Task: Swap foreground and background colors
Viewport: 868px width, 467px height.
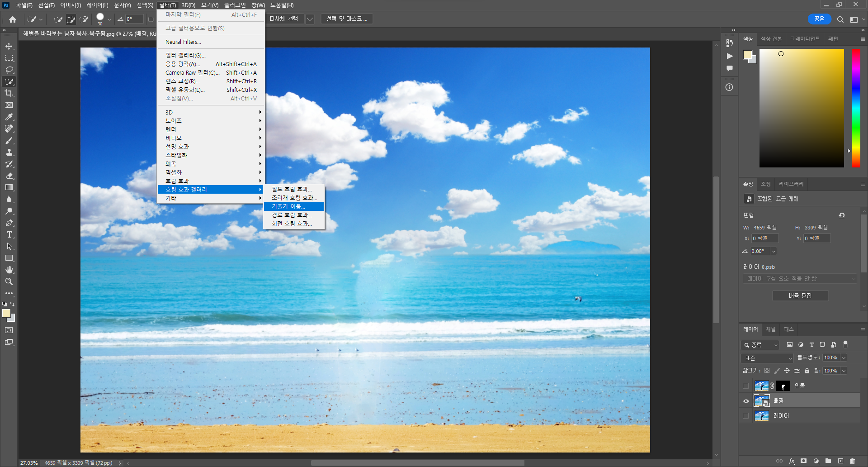Action: pyautogui.click(x=12, y=304)
